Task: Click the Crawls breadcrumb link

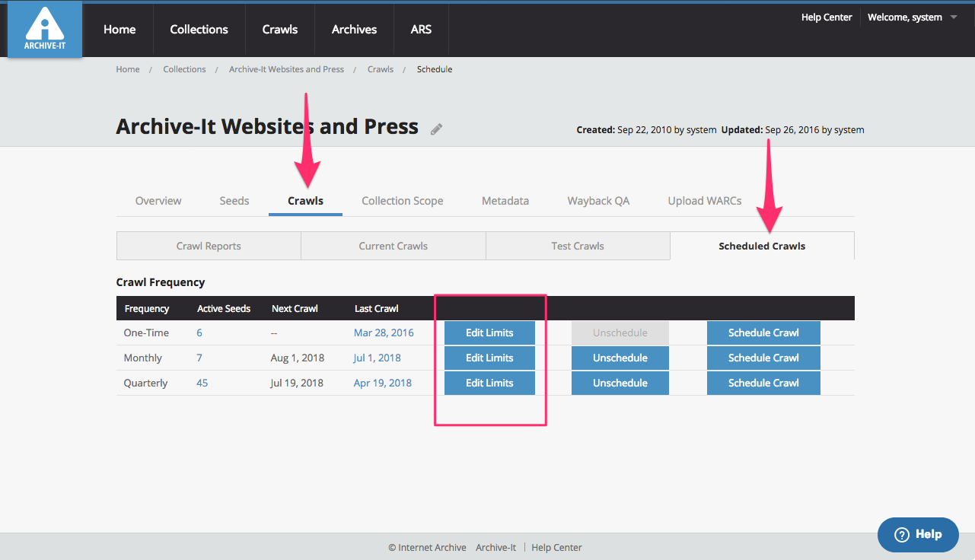Action: coord(381,69)
